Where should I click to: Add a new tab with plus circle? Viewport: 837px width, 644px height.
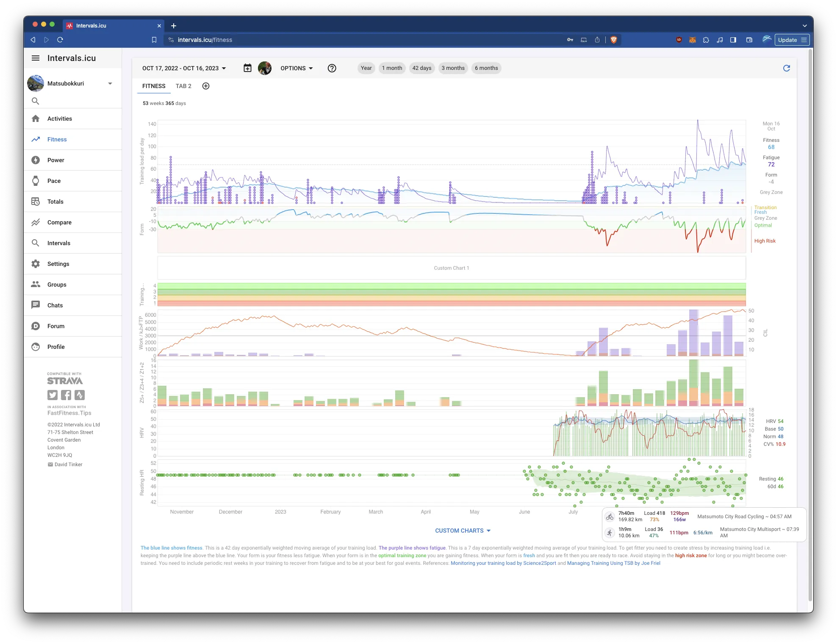pos(206,86)
